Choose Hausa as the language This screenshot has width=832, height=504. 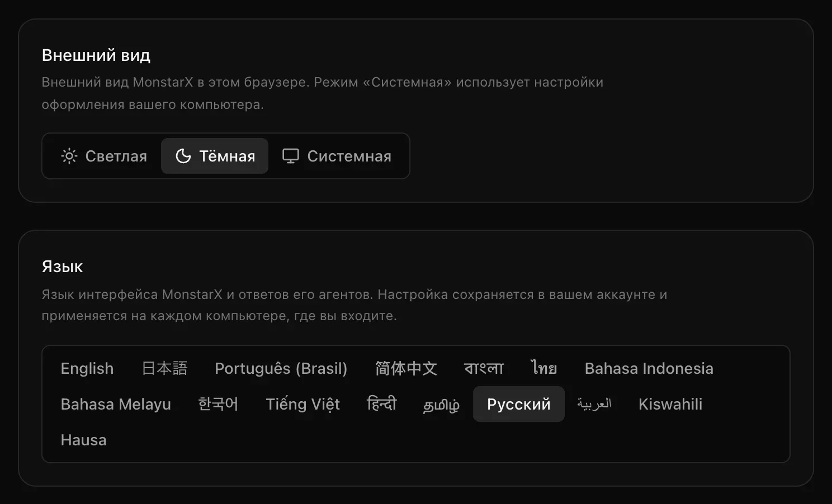pyautogui.click(x=83, y=440)
